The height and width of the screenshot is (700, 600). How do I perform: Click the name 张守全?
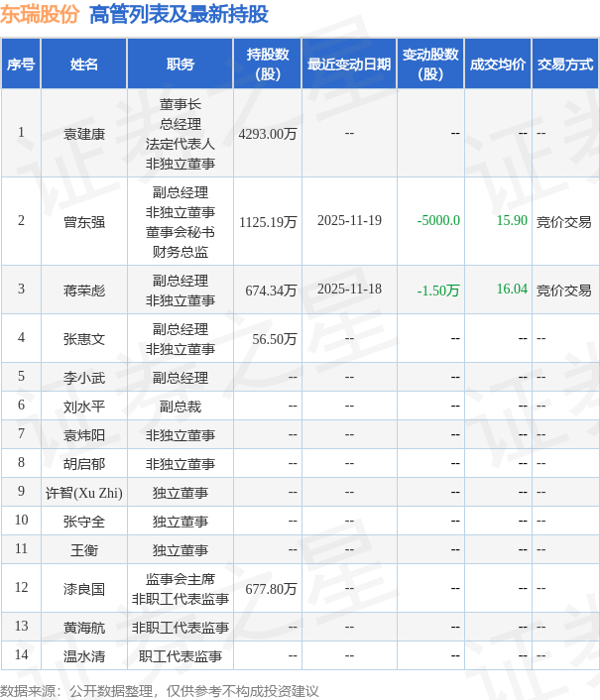point(84,522)
